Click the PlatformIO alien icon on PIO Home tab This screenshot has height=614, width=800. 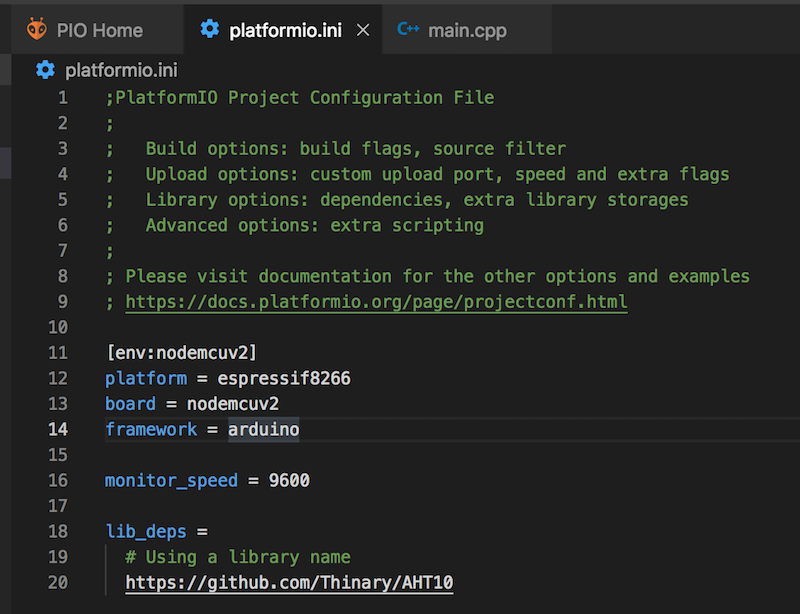tap(37, 30)
